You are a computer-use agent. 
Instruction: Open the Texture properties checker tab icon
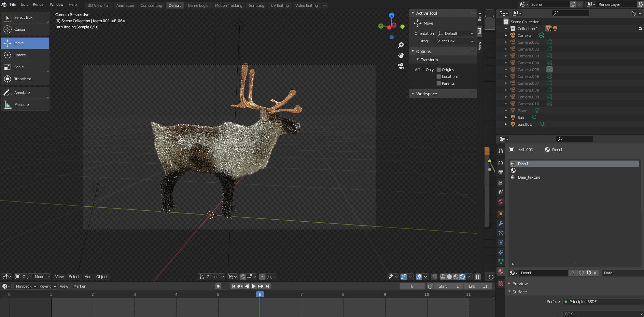501,284
